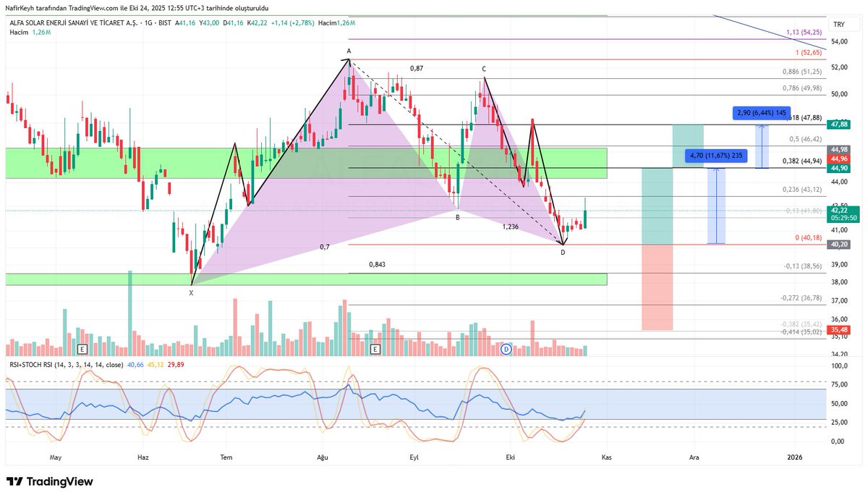Image resolution: width=868 pixels, height=498 pixels.
Task: Click the 2026 year on time axis
Action: 794,457
